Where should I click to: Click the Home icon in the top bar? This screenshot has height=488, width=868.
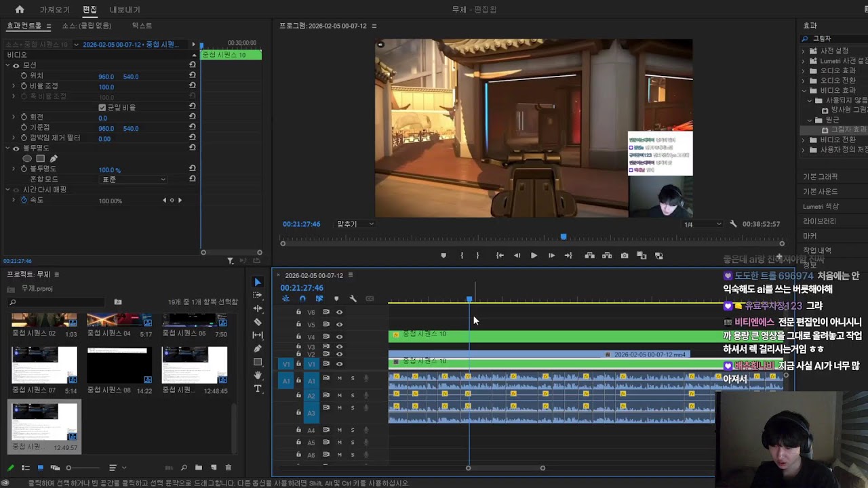click(x=20, y=9)
